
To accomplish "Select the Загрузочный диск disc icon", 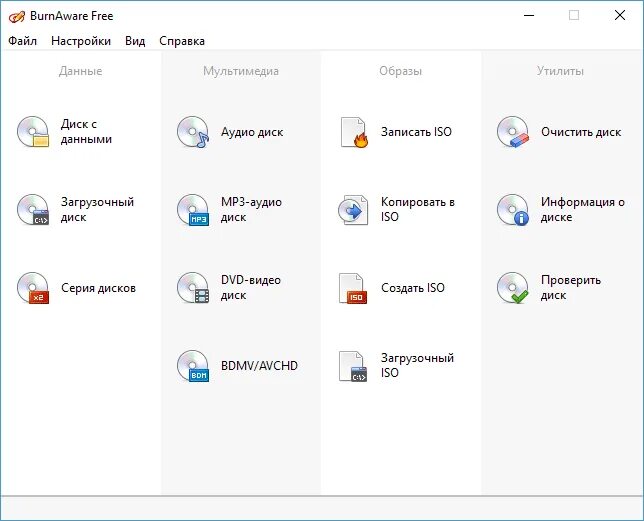I will coord(33,209).
